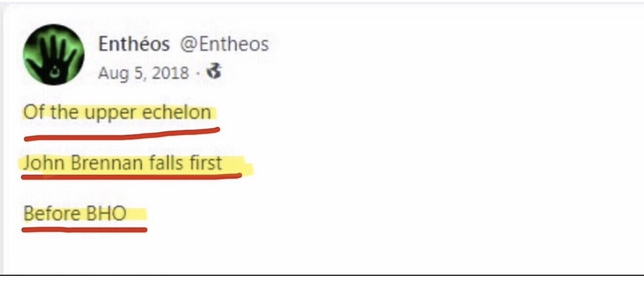Click the red underline under 'Before BHO'
The height and width of the screenshot is (286, 644).
84,229
